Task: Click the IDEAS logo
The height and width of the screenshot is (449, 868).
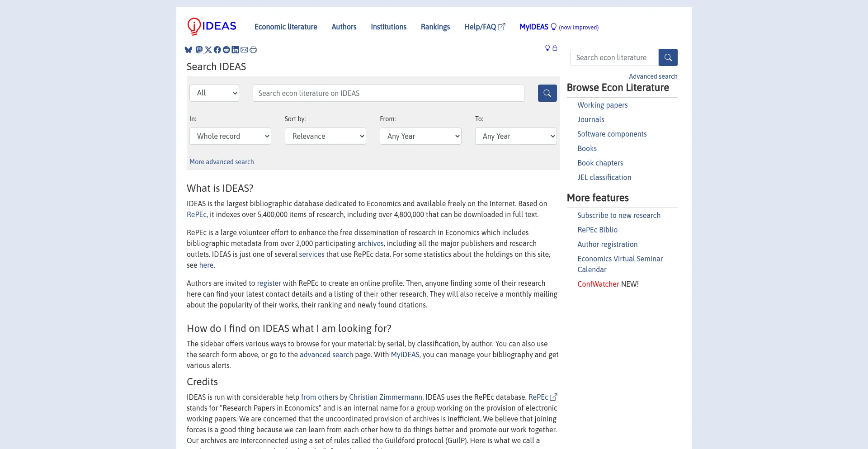Action: pos(212,26)
